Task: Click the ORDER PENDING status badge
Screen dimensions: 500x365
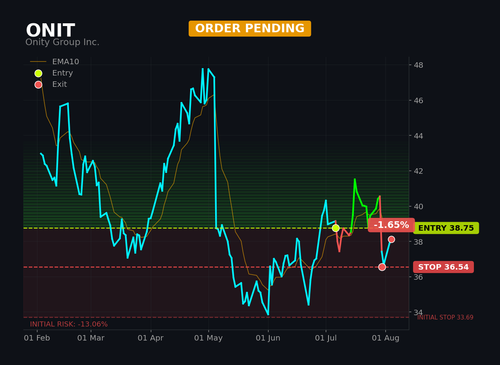Action: coord(250,28)
